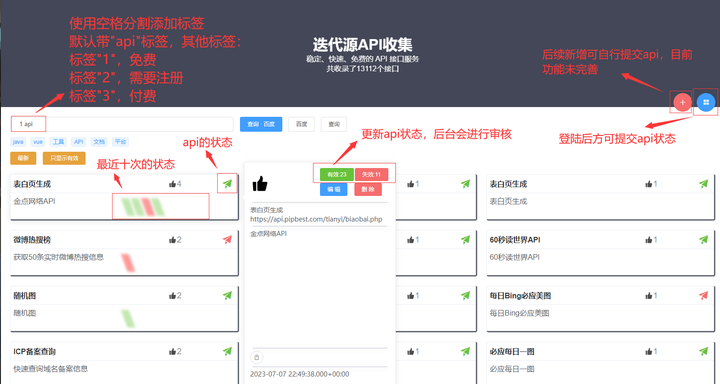This screenshot has width=720, height=384.
Task: Click the red 删除 button in the popup
Action: point(368,189)
